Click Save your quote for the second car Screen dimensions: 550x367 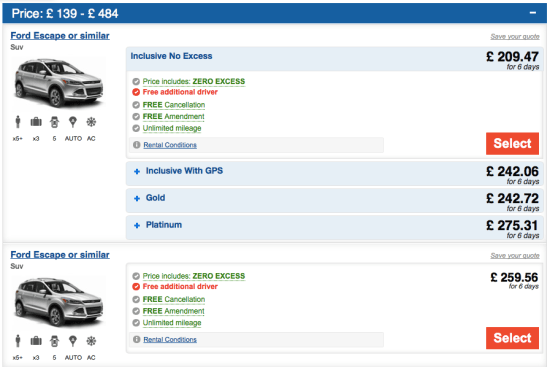click(x=515, y=255)
